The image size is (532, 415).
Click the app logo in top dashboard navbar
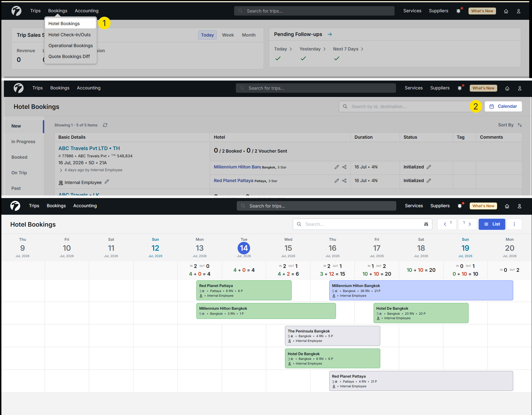click(x=16, y=11)
